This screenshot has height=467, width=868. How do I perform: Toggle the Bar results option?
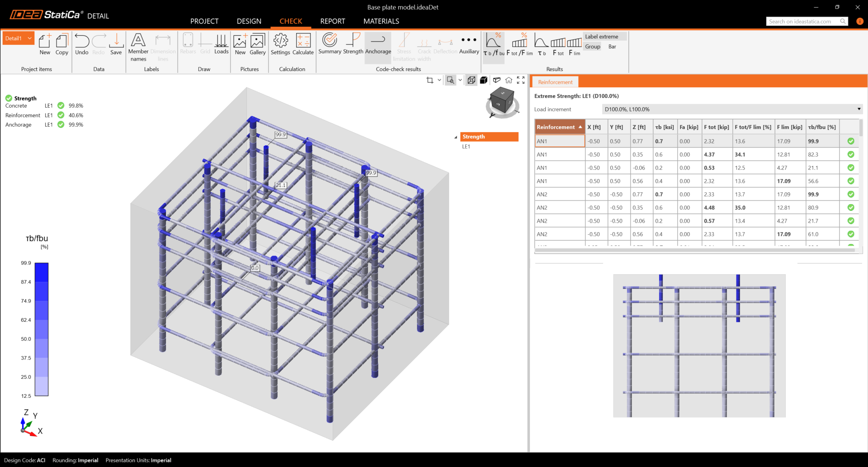coord(612,47)
